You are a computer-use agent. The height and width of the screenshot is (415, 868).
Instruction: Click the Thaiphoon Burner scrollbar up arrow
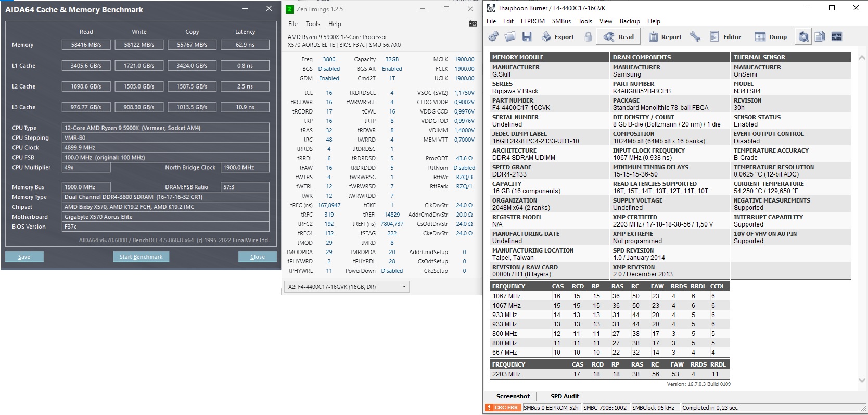pos(862,57)
